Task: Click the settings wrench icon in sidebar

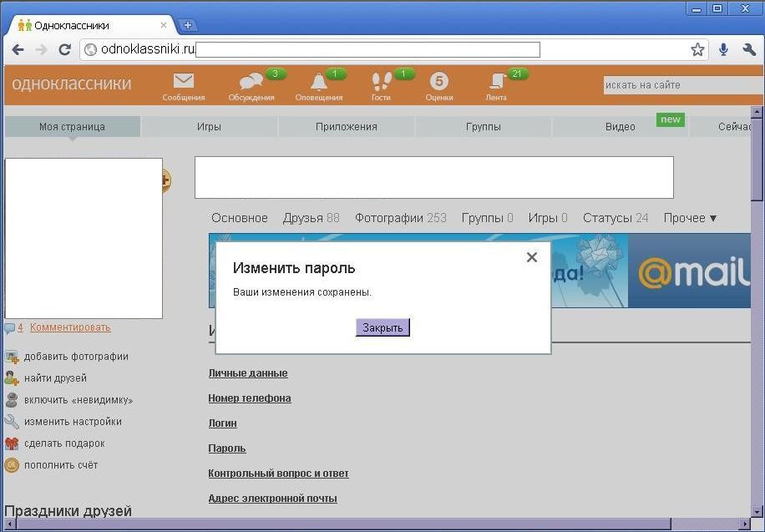Action: [x=12, y=422]
